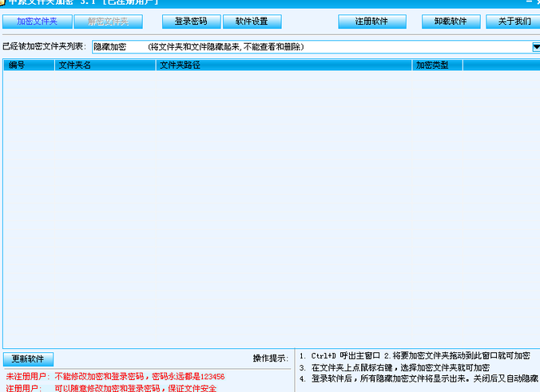Click the 操作提示 label

(271, 358)
